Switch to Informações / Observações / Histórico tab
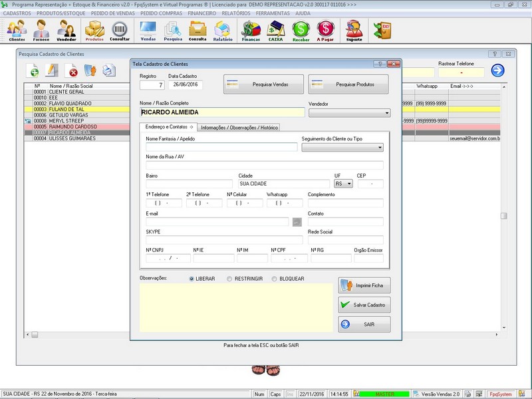The image size is (532, 399). tap(239, 128)
